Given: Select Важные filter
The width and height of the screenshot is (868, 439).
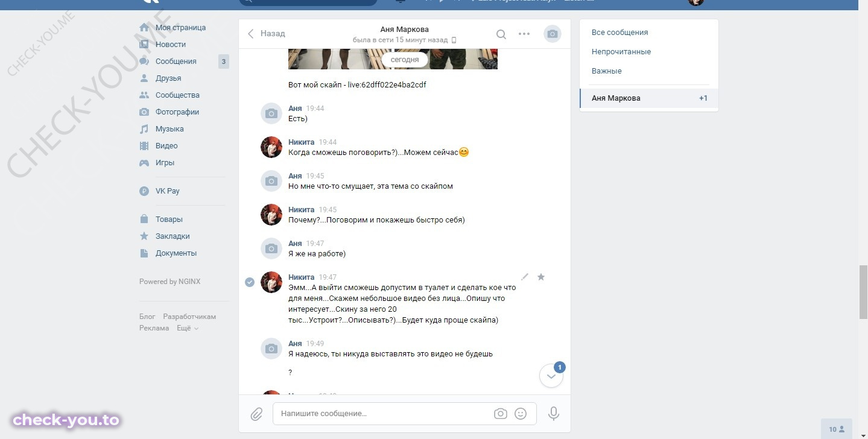Looking at the screenshot, I should 606,71.
